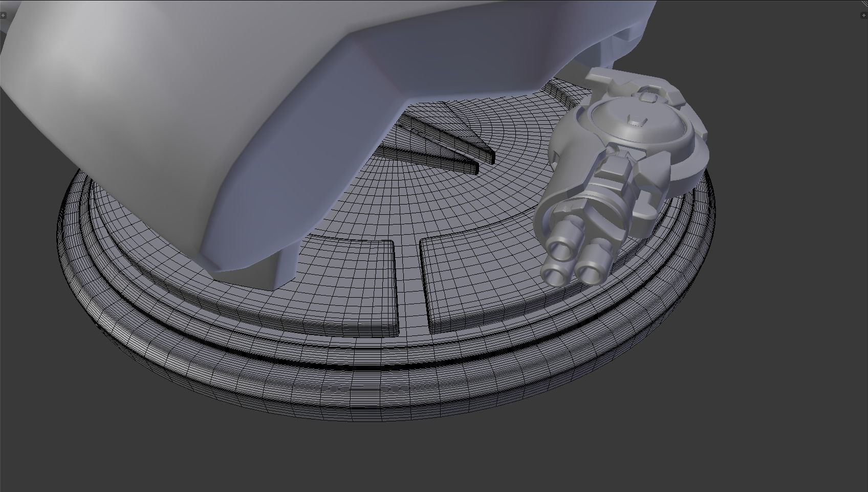868x492 pixels.
Task: Click the gap between the base panels
Action: 409,281
